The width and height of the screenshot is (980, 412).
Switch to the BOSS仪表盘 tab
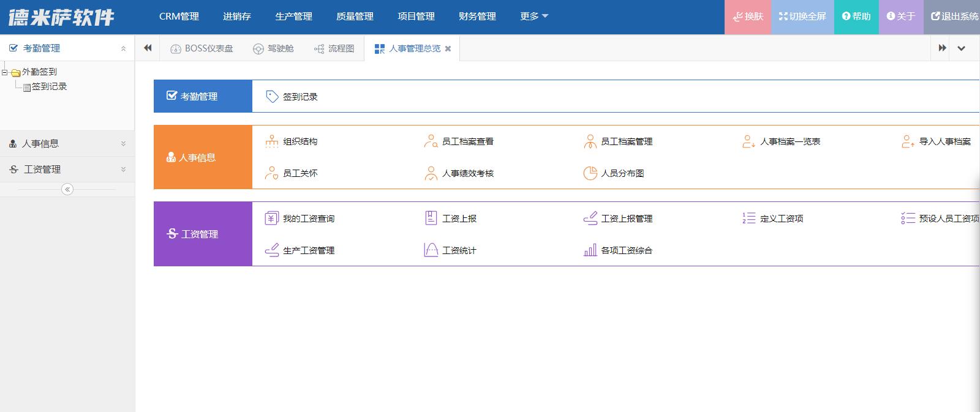tap(202, 48)
